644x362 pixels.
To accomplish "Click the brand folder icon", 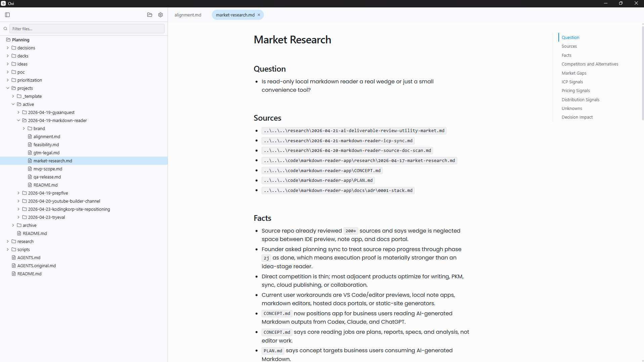I will [x=30, y=129].
